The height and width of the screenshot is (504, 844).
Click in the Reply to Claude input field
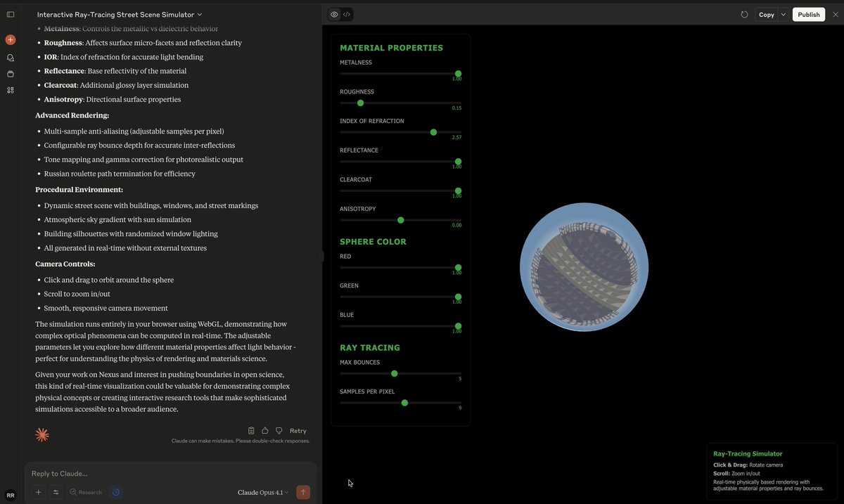(171, 473)
